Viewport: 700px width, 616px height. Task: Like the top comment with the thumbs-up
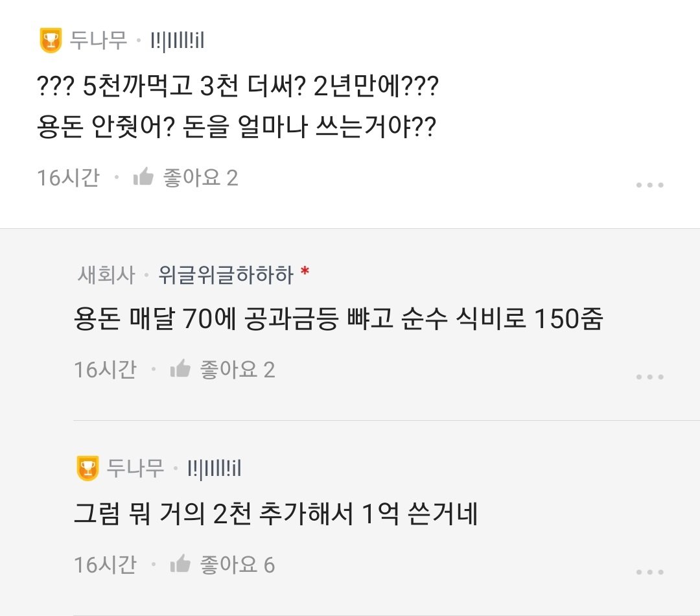coord(143,177)
